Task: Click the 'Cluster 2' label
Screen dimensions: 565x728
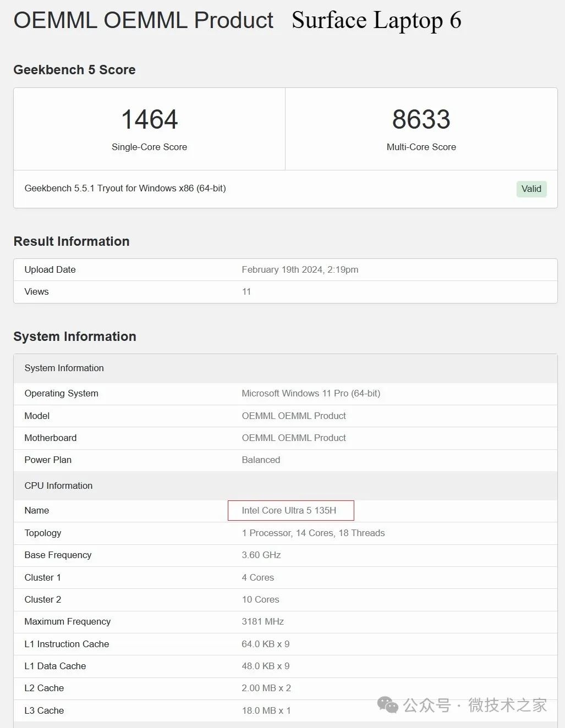Action: click(x=43, y=599)
